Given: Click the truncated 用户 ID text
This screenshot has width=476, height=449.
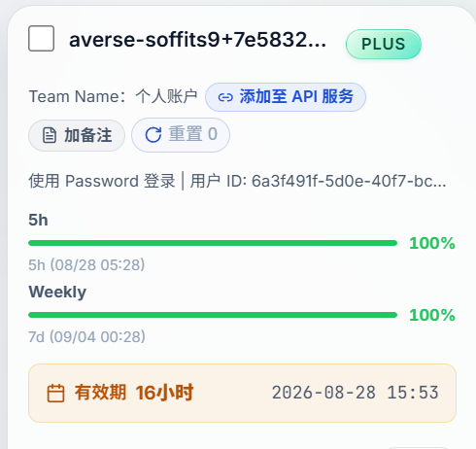Looking at the screenshot, I should [318, 181].
